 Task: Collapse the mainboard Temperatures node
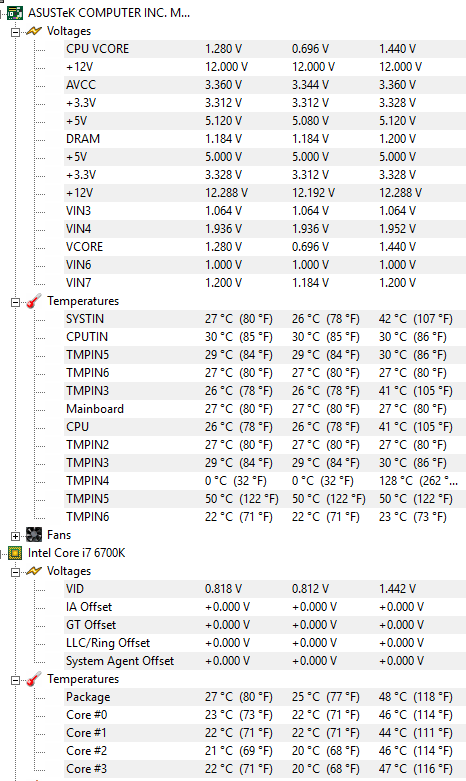pos(15,302)
